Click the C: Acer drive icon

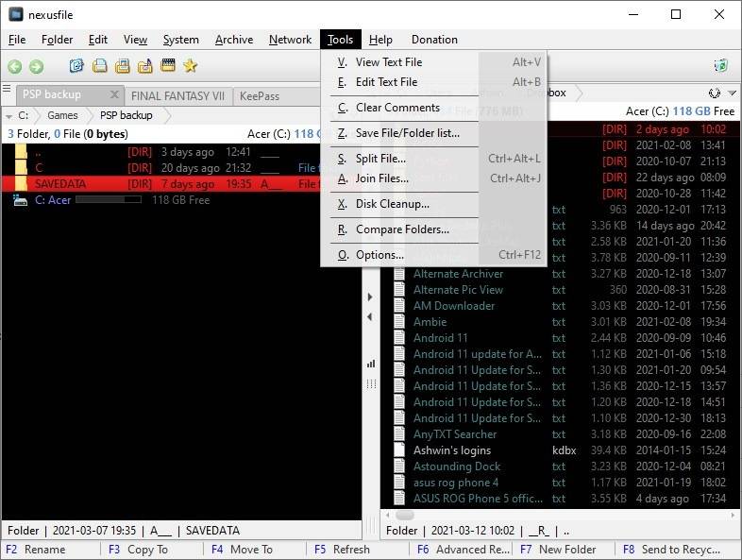click(20, 200)
